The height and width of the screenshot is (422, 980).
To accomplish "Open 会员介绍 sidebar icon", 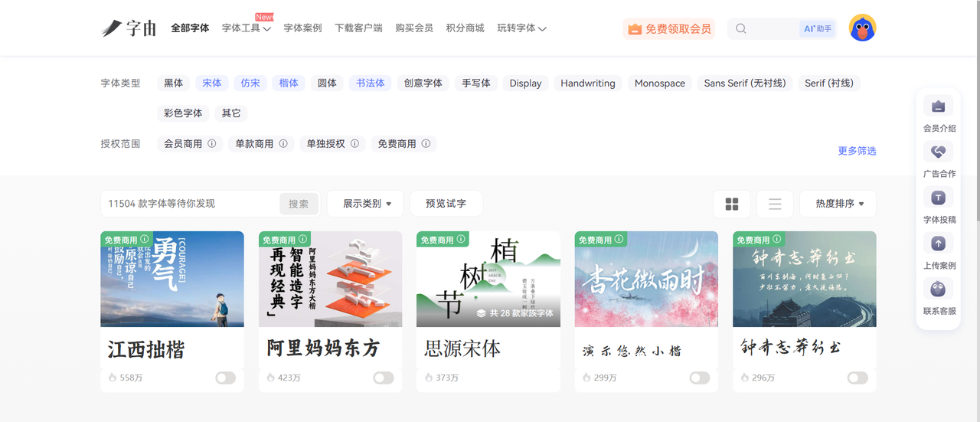I will (939, 106).
